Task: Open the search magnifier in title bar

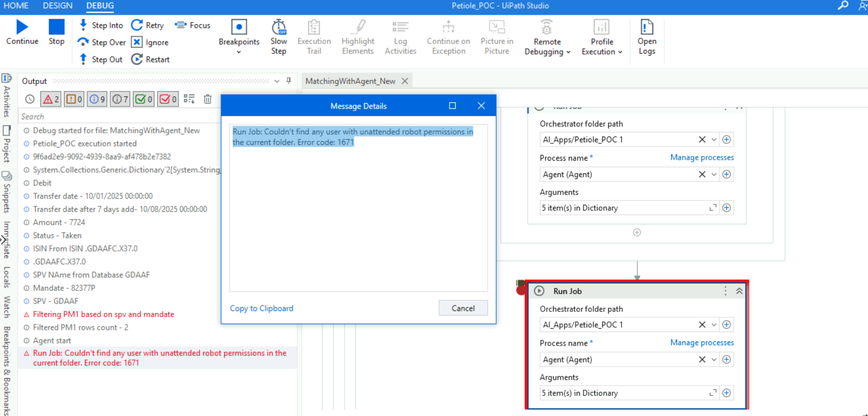Action: point(843,6)
